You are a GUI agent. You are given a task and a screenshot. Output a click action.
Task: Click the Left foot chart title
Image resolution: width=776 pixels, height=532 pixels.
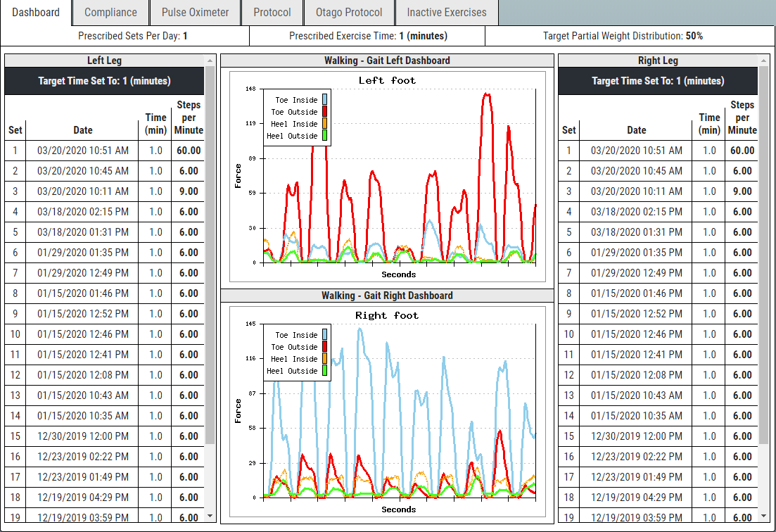(387, 80)
